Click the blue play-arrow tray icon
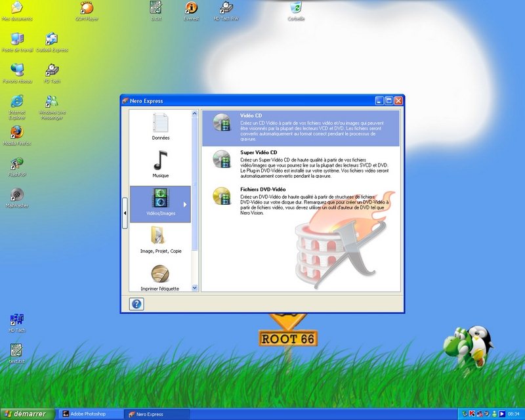This screenshot has width=525, height=420. [x=501, y=414]
